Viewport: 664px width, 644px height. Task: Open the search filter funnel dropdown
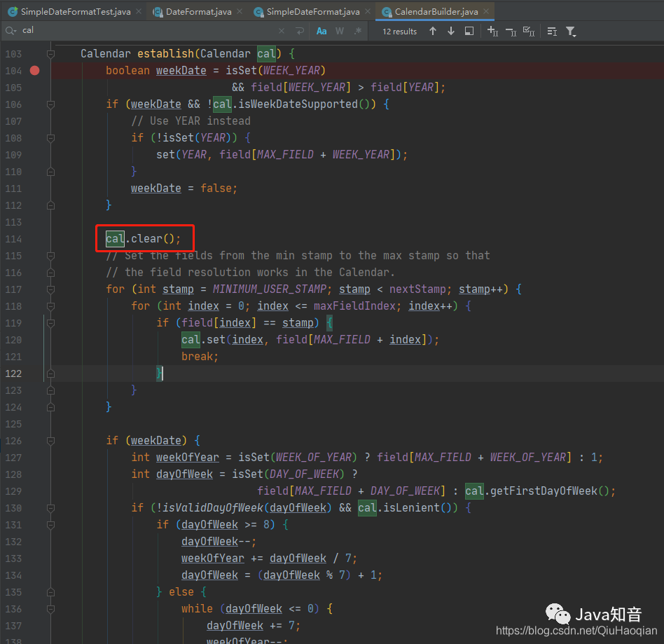tap(571, 32)
